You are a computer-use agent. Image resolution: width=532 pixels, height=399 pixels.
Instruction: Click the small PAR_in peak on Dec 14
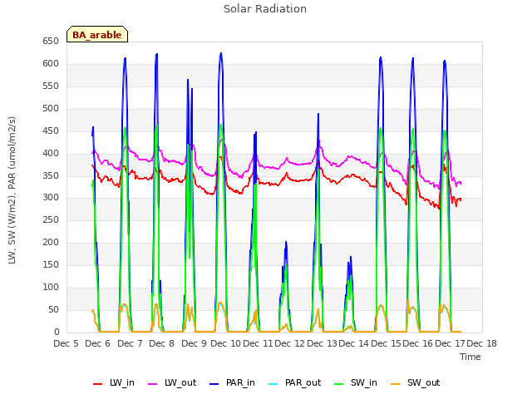click(351, 257)
